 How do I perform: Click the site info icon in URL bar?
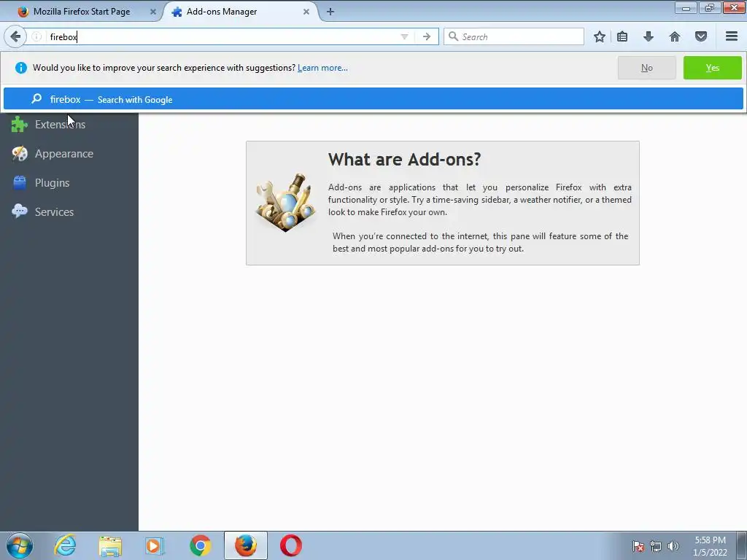(36, 36)
